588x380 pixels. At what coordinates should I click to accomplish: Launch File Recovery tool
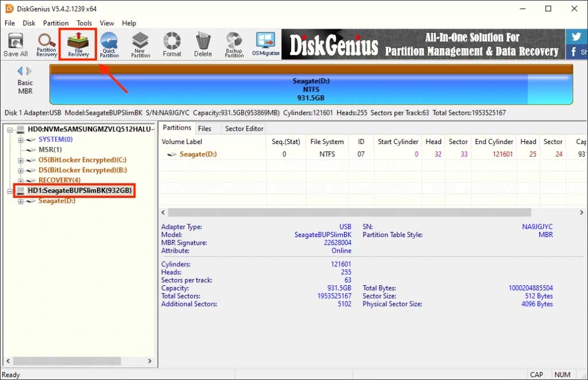[x=78, y=45]
